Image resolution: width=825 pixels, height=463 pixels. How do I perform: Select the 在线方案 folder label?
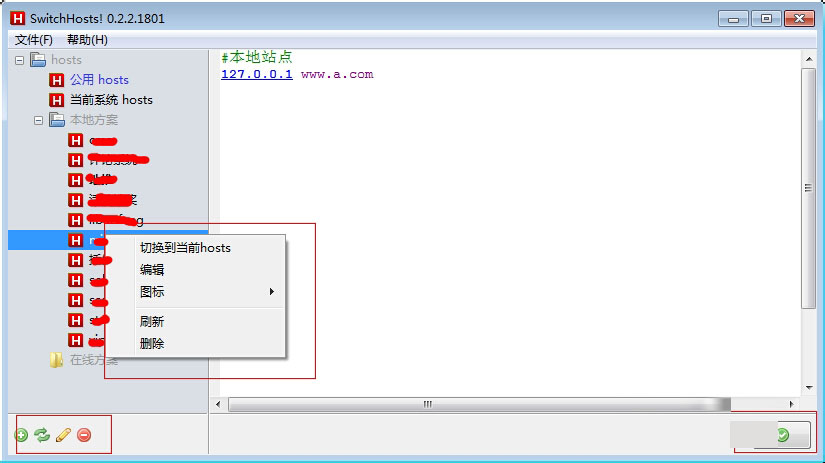pyautogui.click(x=94, y=360)
